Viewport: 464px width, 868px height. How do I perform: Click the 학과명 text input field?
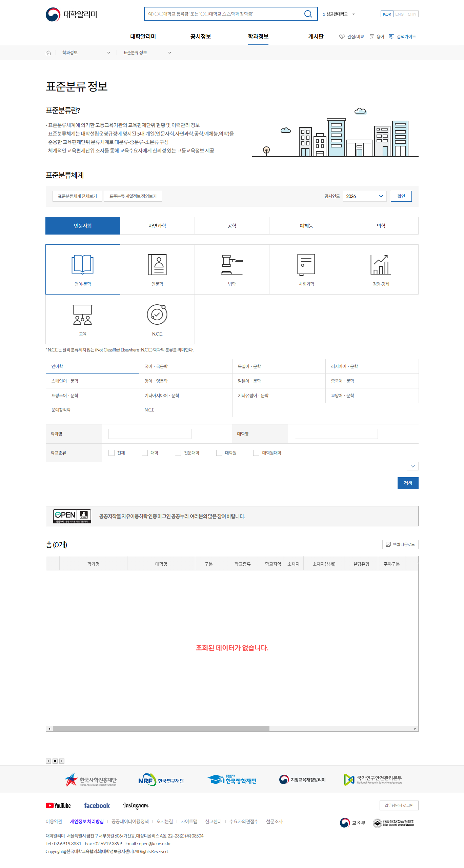pyautogui.click(x=150, y=434)
